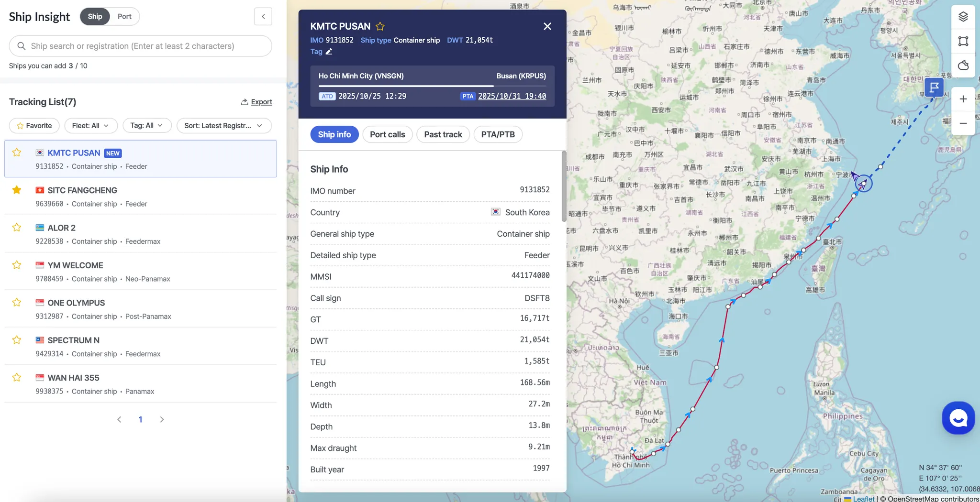Click the flag icon beside SPECTRUM N
The image size is (980, 502).
[40, 340]
